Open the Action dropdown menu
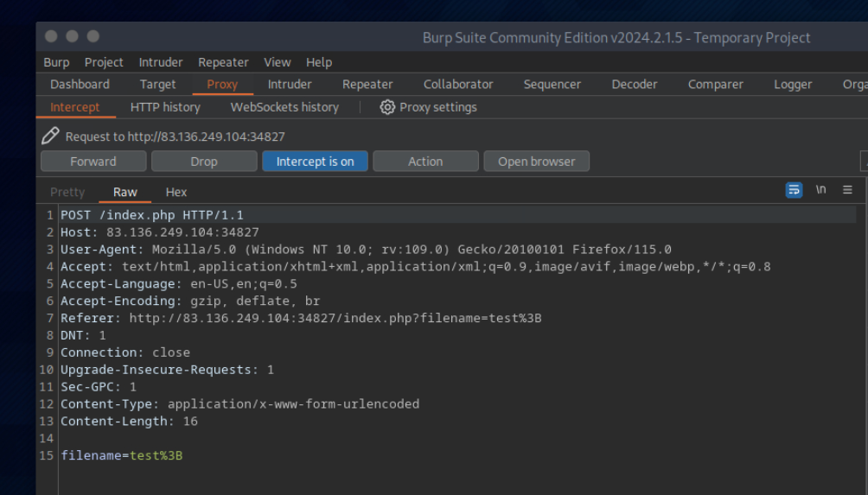The image size is (868, 495). (x=425, y=162)
